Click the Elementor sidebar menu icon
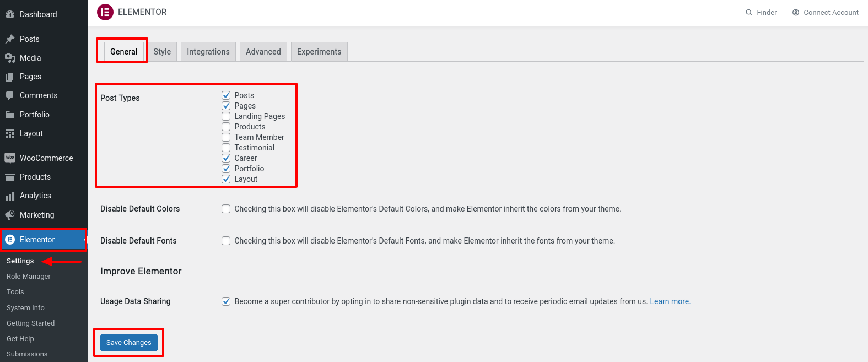The width and height of the screenshot is (868, 362). click(10, 240)
